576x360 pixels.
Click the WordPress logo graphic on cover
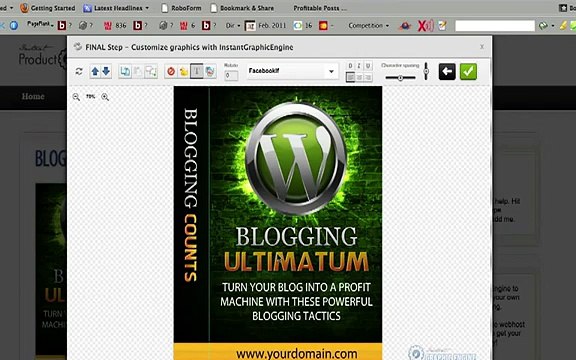[x=296, y=159]
